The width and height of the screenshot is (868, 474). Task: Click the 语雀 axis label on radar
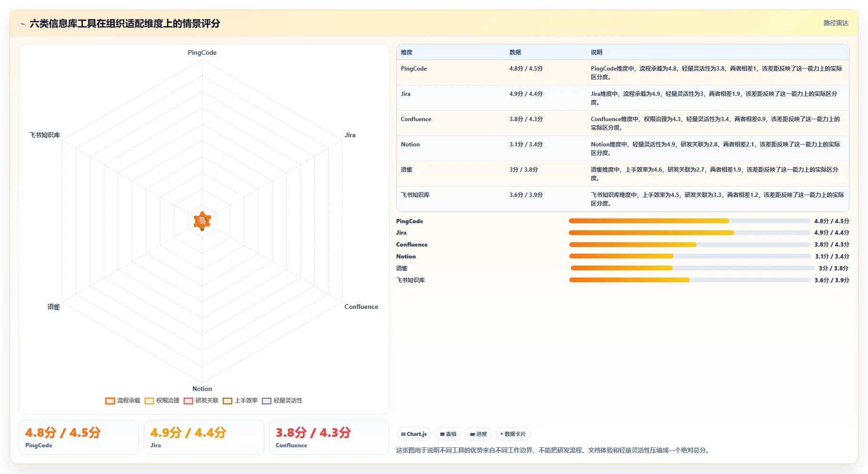(54, 307)
